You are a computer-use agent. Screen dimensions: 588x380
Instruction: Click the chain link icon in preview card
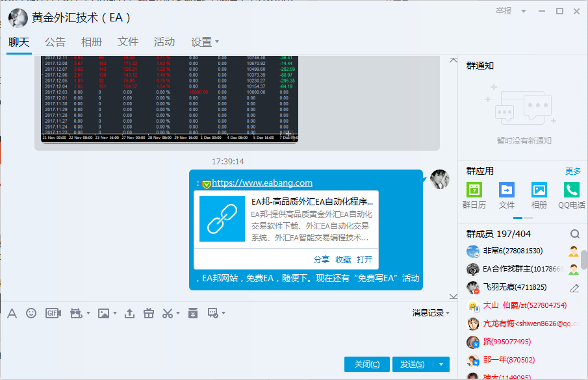[222, 219]
